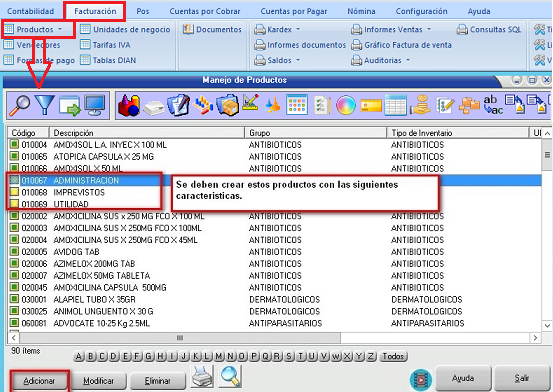Click the blue monitor screen icon
This screenshot has height=392, width=553.
(94, 105)
